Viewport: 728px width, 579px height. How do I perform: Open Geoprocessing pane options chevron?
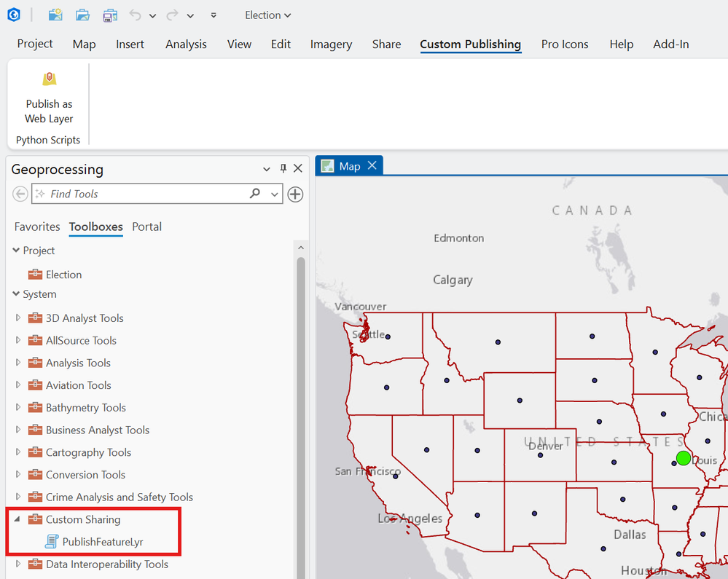[x=267, y=169]
